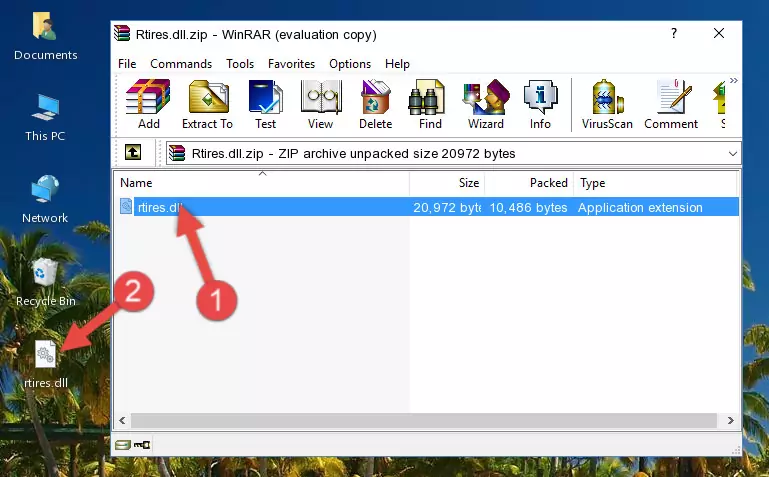Image resolution: width=769 pixels, height=477 pixels.
Task: Click the drive icon in status bar
Action: tap(122, 445)
